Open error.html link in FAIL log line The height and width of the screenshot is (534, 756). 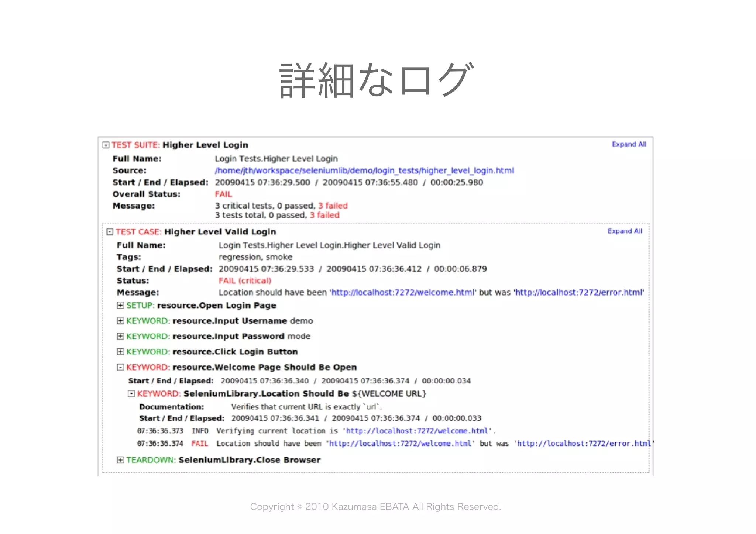(584, 444)
